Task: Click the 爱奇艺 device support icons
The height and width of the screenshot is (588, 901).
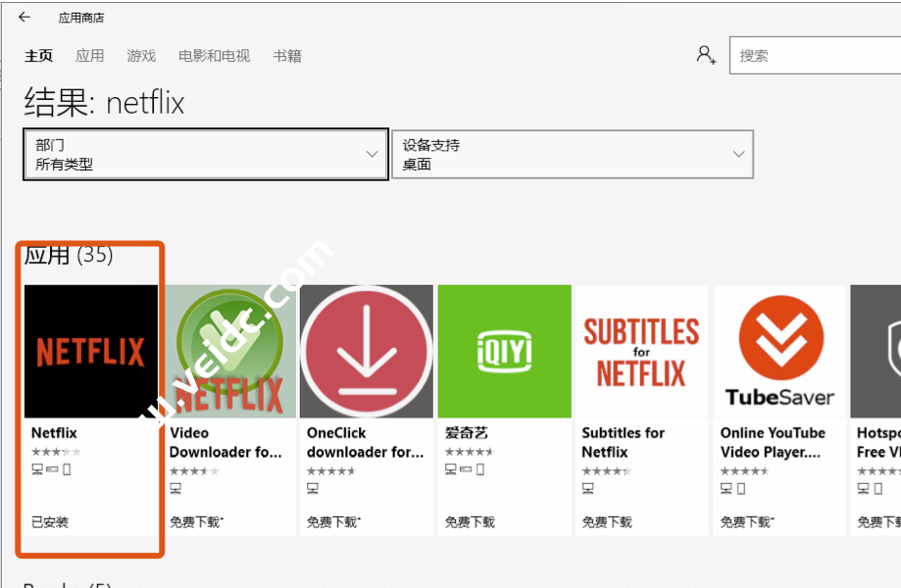Action: [465, 469]
